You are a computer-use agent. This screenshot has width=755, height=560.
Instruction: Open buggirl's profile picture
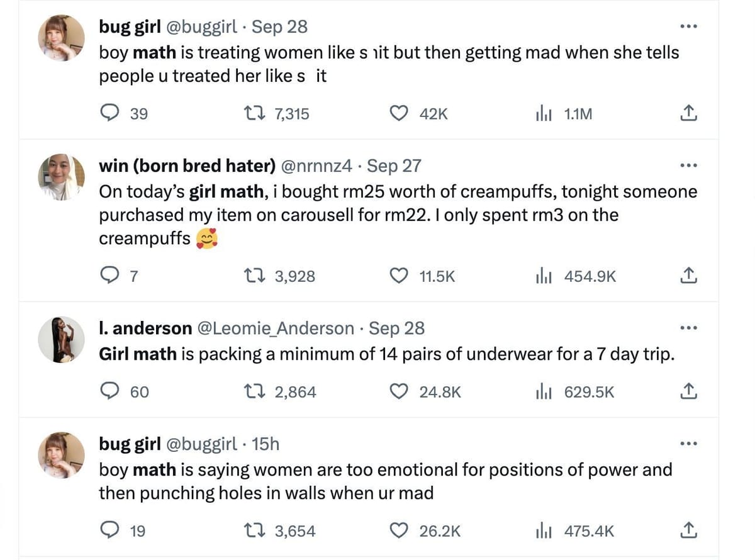point(61,38)
